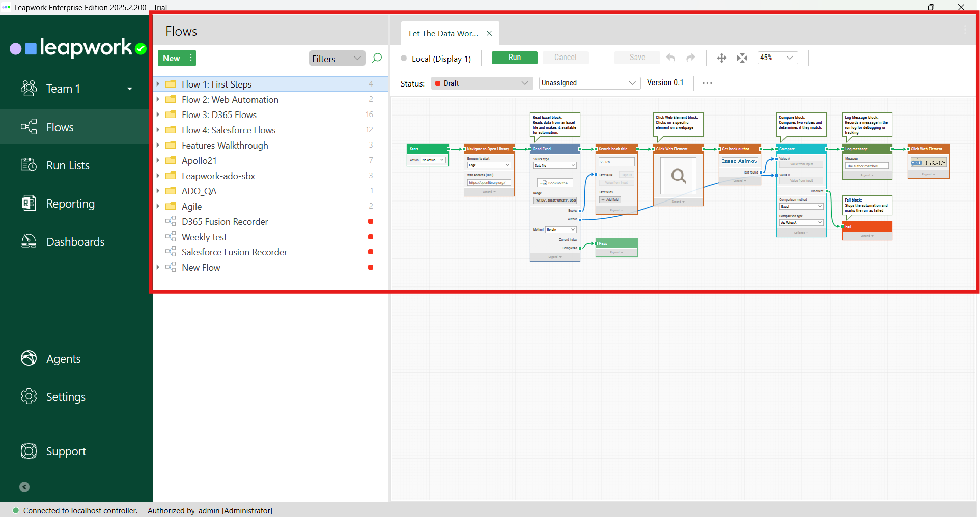Viewport: 980px width, 517px height.
Task: Expand the Flow 3: D365 Flows folder
Action: click(158, 114)
